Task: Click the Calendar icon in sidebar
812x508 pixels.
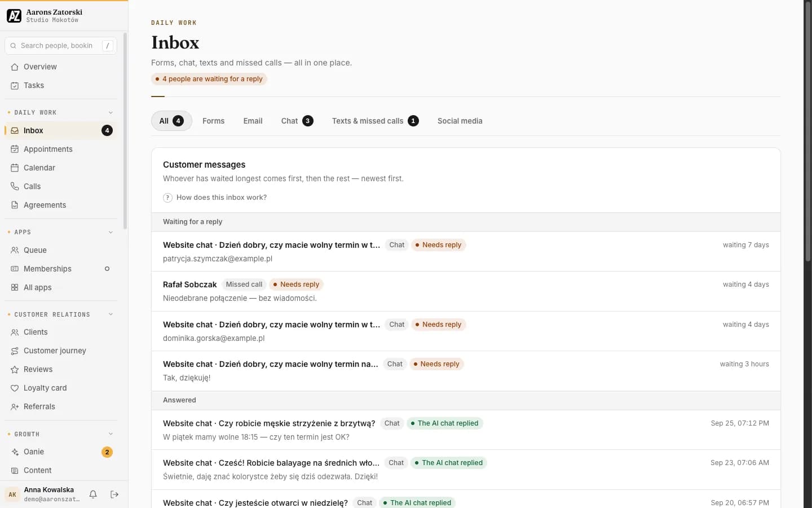Action: click(x=15, y=168)
